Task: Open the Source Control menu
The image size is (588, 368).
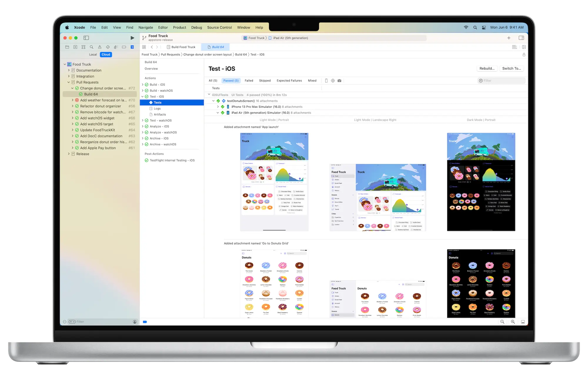Action: 219,27
